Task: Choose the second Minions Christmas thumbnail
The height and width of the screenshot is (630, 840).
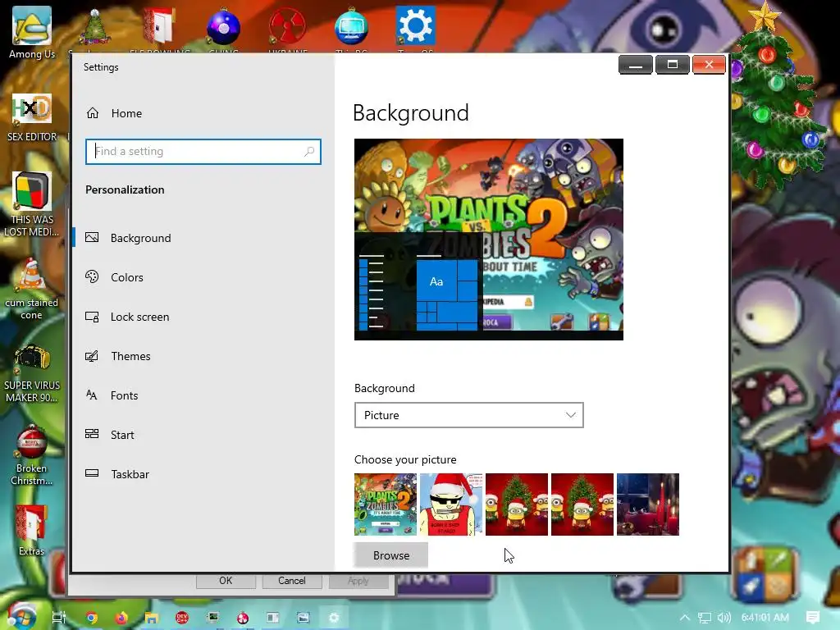Action: click(582, 504)
